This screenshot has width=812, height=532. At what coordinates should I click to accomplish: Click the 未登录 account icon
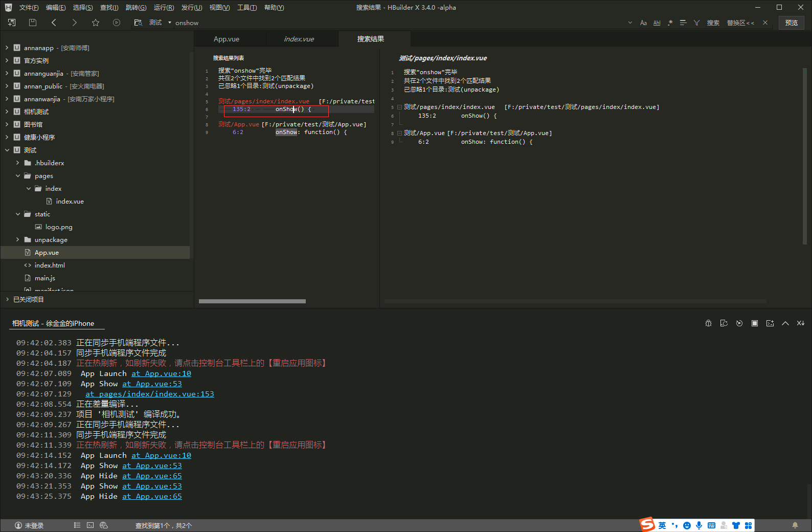click(18, 525)
